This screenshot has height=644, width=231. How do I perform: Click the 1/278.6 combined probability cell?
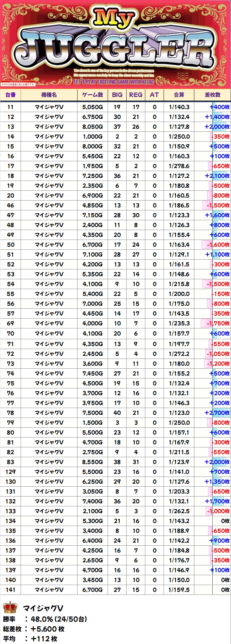click(x=179, y=166)
